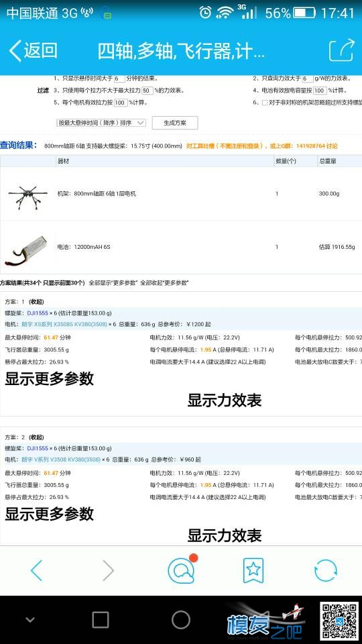The width and height of the screenshot is (362, 644).
Task: Click 全部收起"更多参数" link
Action: pyautogui.click(x=164, y=283)
